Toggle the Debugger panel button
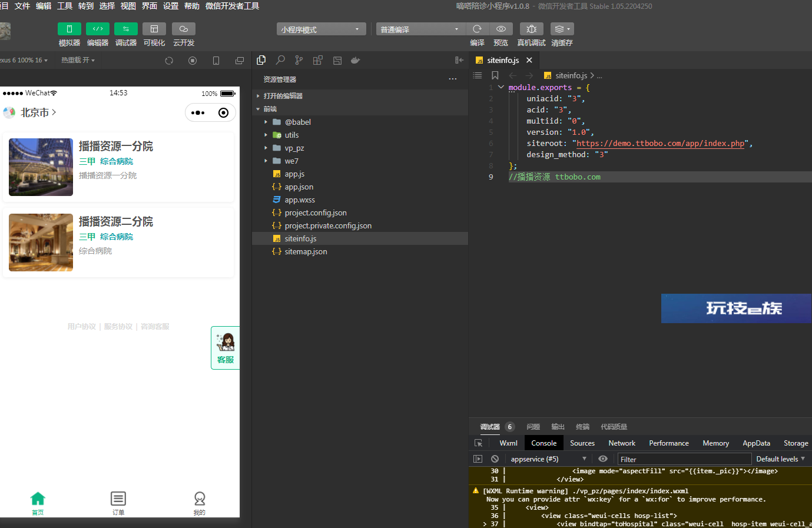Viewport: 812px width, 528px height. 126,29
